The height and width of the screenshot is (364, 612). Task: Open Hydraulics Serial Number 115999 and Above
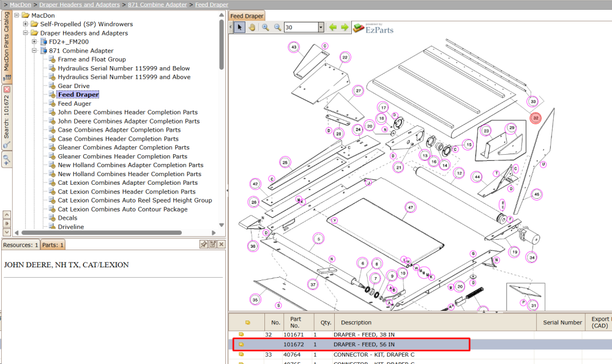[124, 77]
